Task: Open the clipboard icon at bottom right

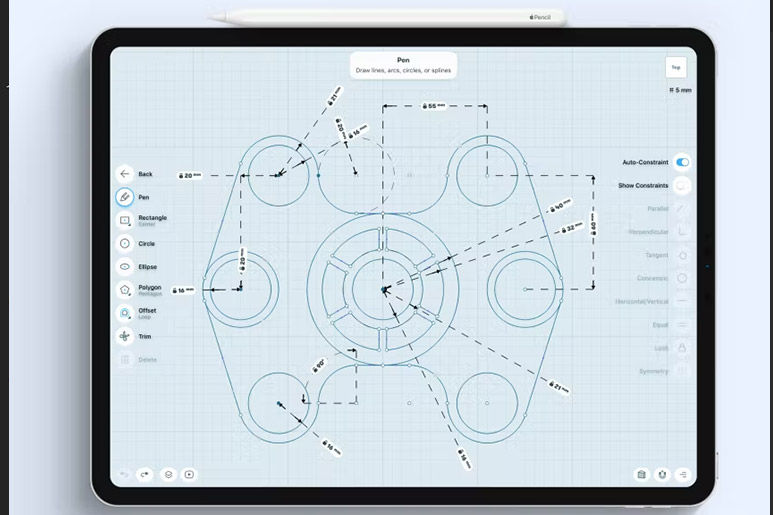Action: (641, 475)
